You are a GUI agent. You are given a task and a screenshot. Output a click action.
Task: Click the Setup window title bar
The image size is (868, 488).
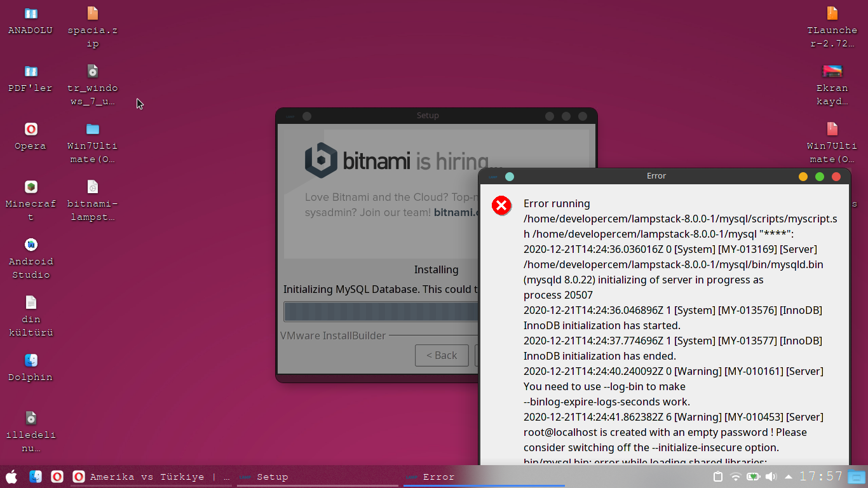428,116
